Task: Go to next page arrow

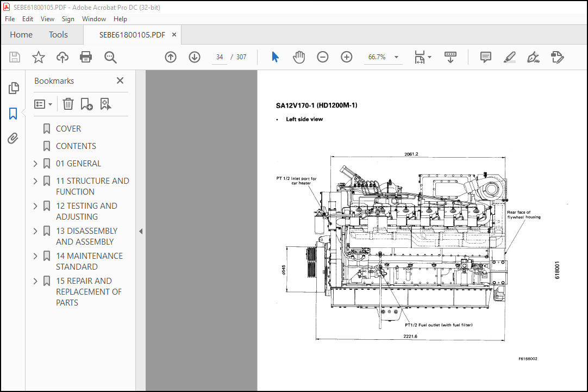Action: 194,57
